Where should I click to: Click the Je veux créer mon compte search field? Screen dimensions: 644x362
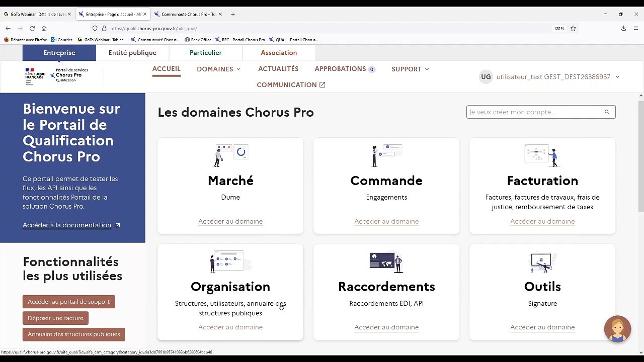point(541,112)
